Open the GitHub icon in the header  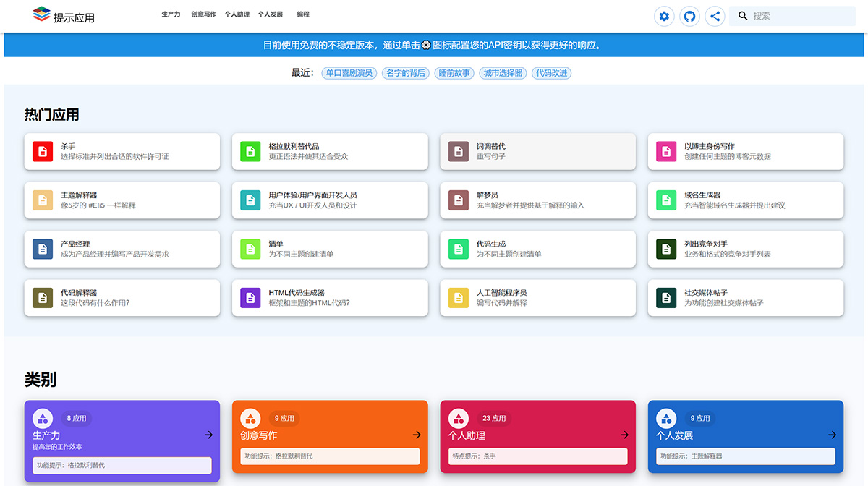(x=689, y=16)
